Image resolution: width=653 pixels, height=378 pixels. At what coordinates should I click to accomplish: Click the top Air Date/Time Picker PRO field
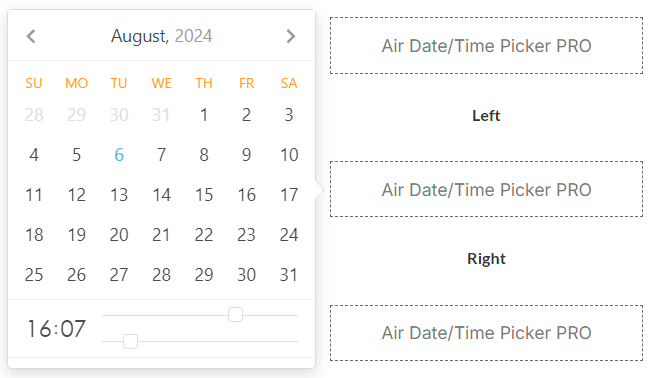486,46
